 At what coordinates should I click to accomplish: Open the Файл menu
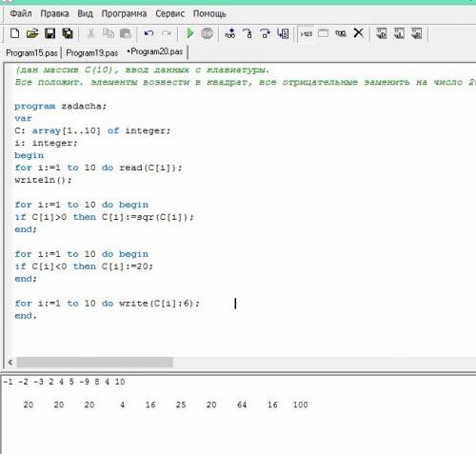[x=21, y=13]
